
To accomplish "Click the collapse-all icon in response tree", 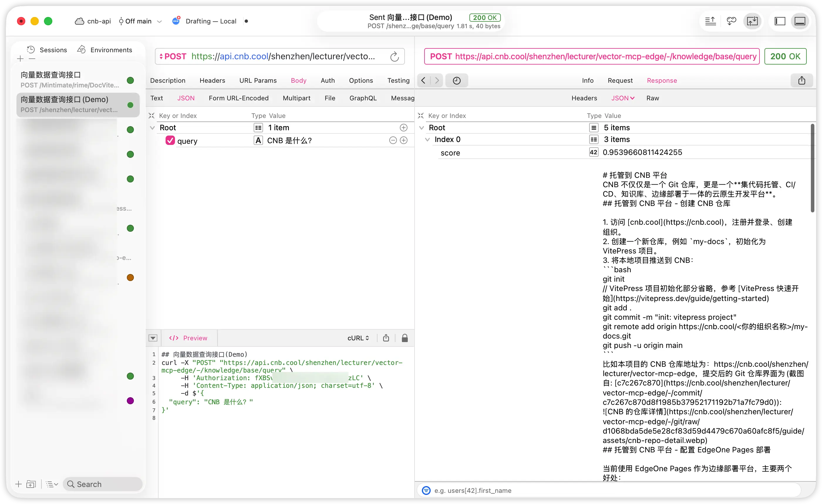I will coord(420,116).
